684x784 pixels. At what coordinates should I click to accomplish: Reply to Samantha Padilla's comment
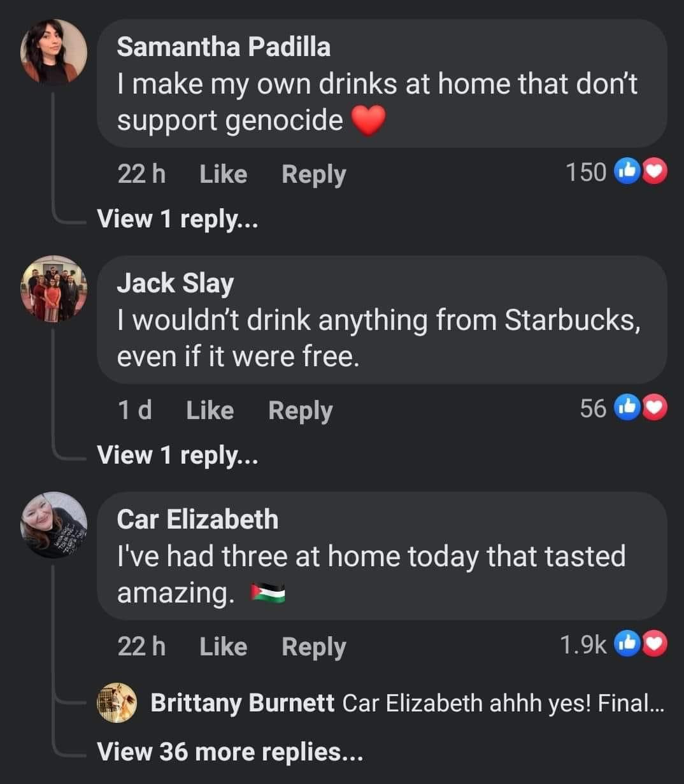(x=313, y=173)
